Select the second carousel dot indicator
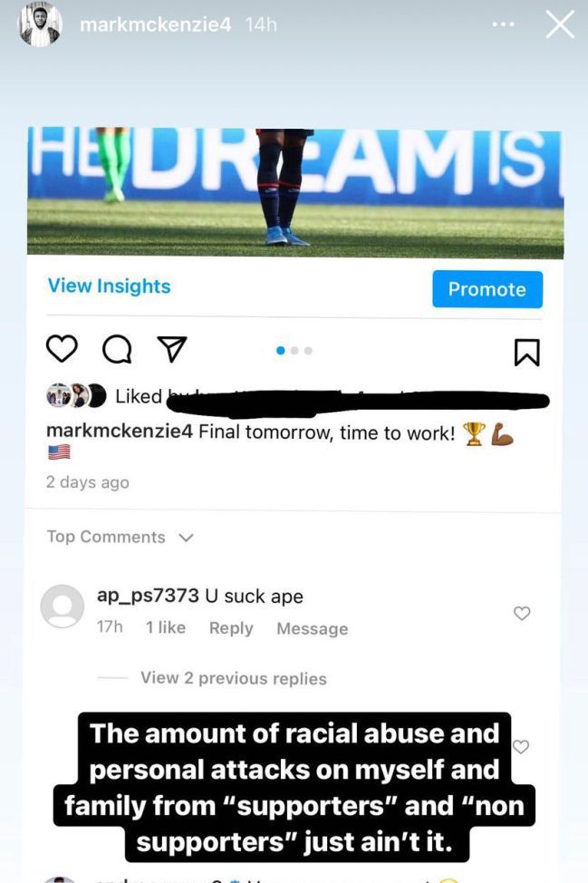The image size is (588, 883). tap(294, 351)
